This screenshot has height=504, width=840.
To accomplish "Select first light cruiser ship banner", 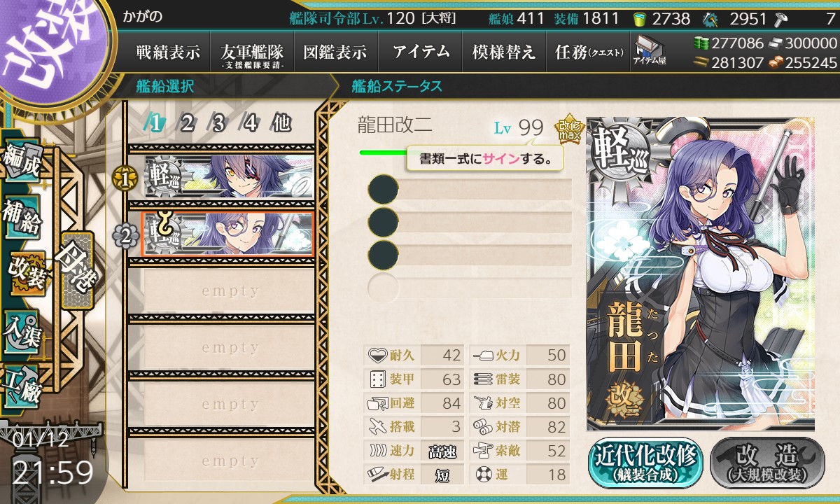I will pyautogui.click(x=228, y=178).
